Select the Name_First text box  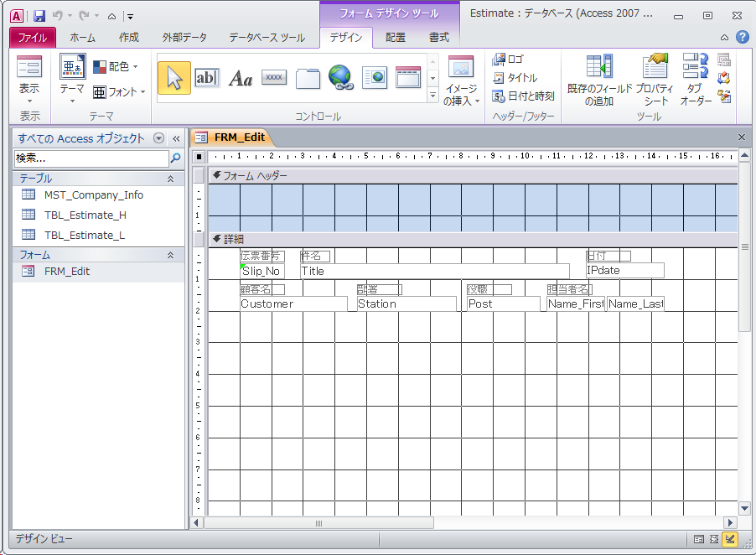[x=576, y=303]
